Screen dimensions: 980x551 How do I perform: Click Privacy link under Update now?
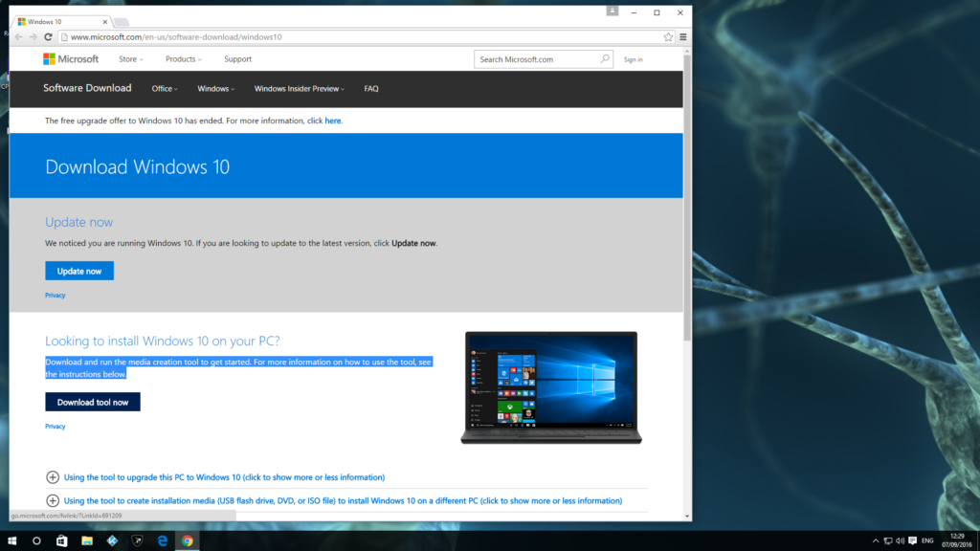tap(55, 296)
